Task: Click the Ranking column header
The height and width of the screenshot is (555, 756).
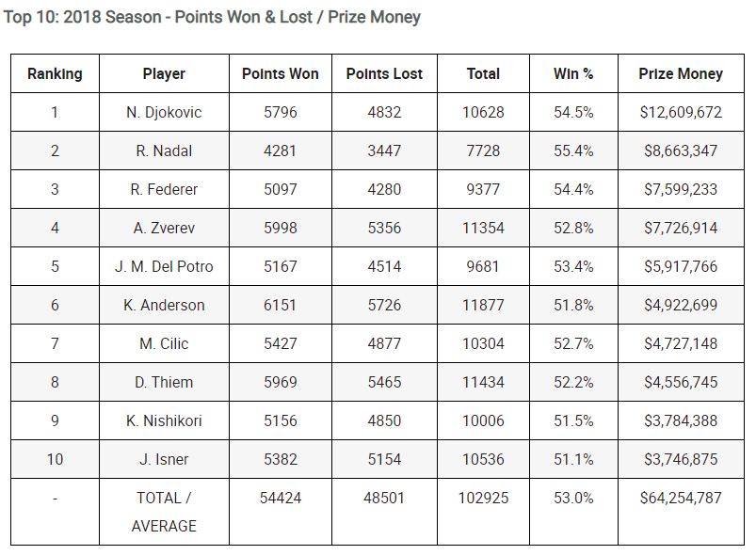Action: coord(55,73)
